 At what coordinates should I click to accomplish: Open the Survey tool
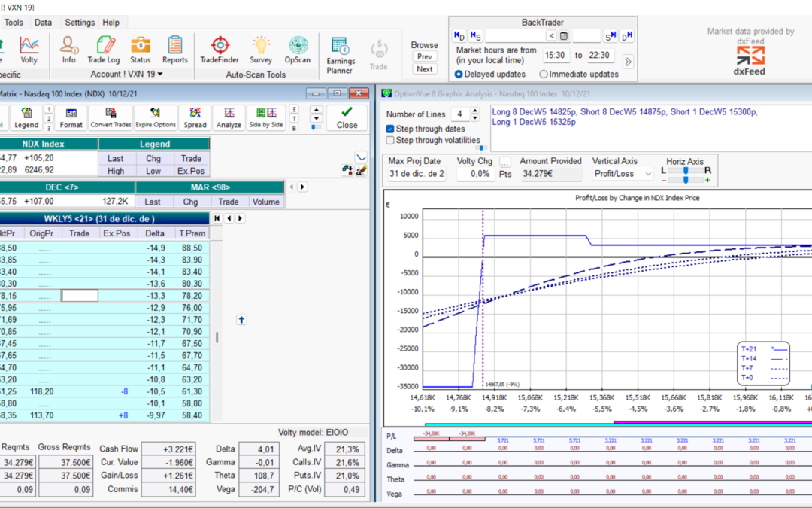[x=261, y=50]
